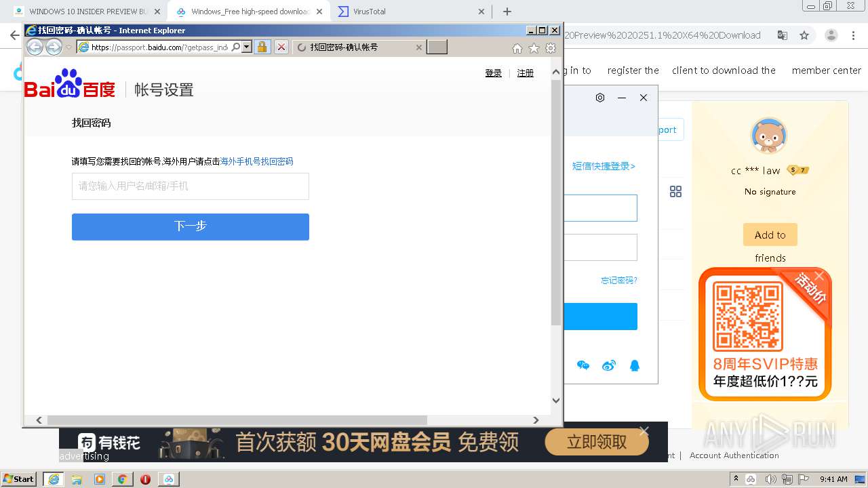This screenshot has height=488, width=868.
Task: Click the 注册 link
Action: (526, 73)
